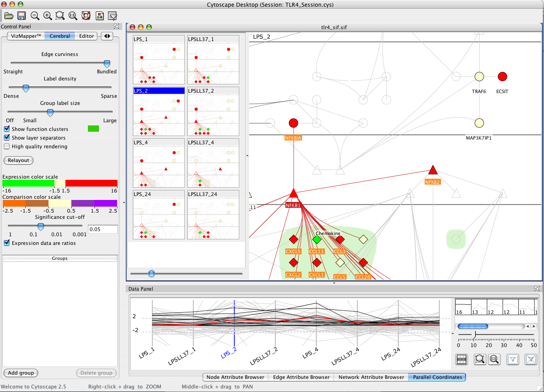This screenshot has width=544, height=392.
Task: Click the splitter arrow above the Data Panel
Action: click(334, 283)
